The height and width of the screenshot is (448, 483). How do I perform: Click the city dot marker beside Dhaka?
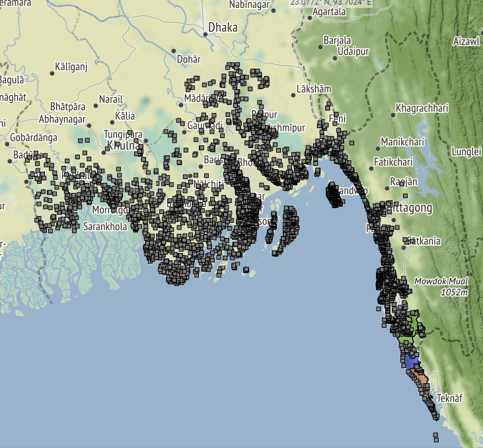[203, 28]
